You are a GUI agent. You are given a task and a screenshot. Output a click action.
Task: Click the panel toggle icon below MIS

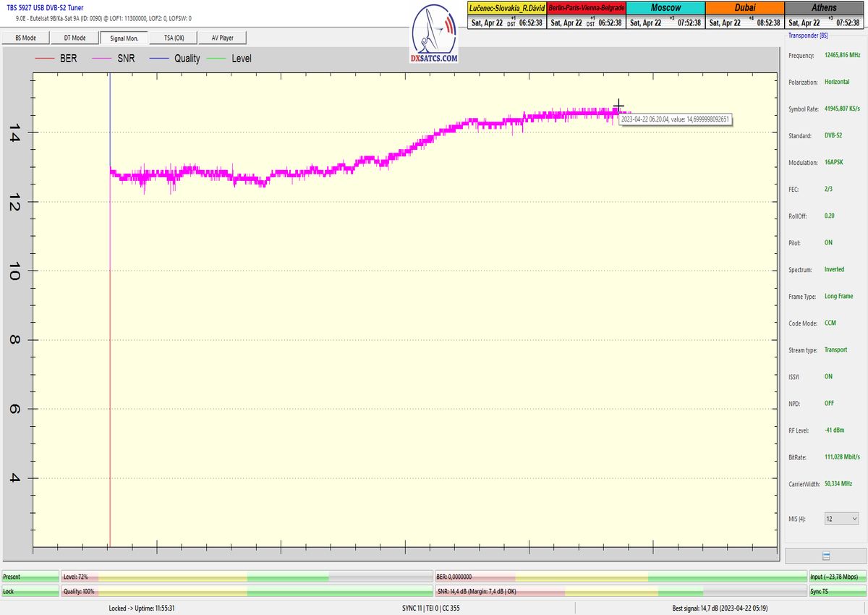(x=825, y=556)
